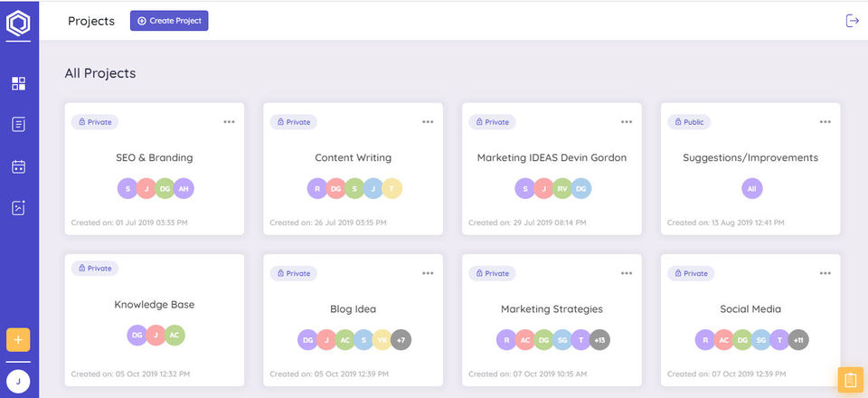Click the hexagon app logo
The image size is (868, 398).
18,23
